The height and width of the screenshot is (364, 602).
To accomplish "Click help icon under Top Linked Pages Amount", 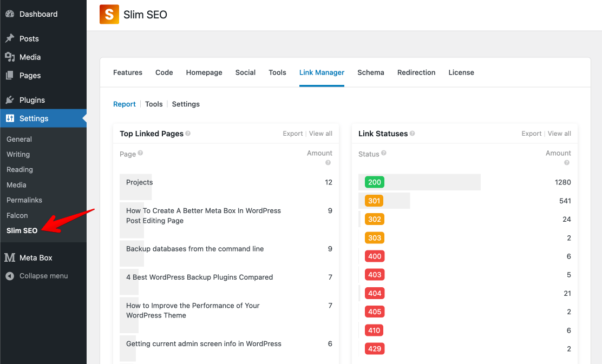I will tap(328, 163).
